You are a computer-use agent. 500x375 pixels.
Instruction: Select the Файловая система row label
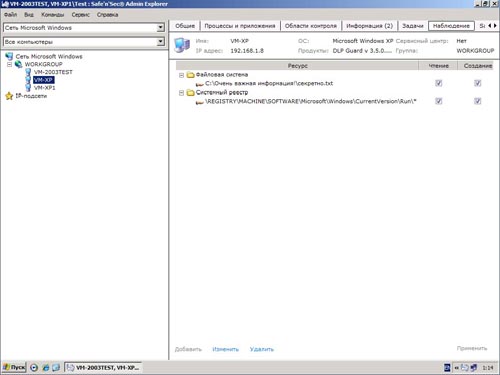(222, 75)
